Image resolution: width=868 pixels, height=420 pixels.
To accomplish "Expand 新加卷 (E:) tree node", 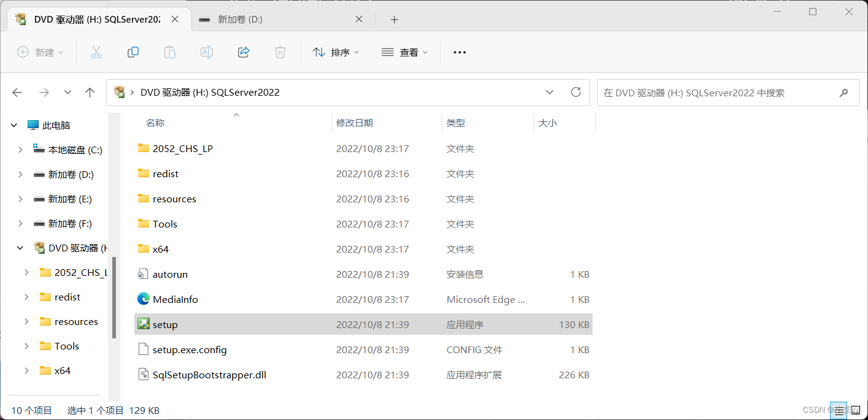I will coord(20,199).
